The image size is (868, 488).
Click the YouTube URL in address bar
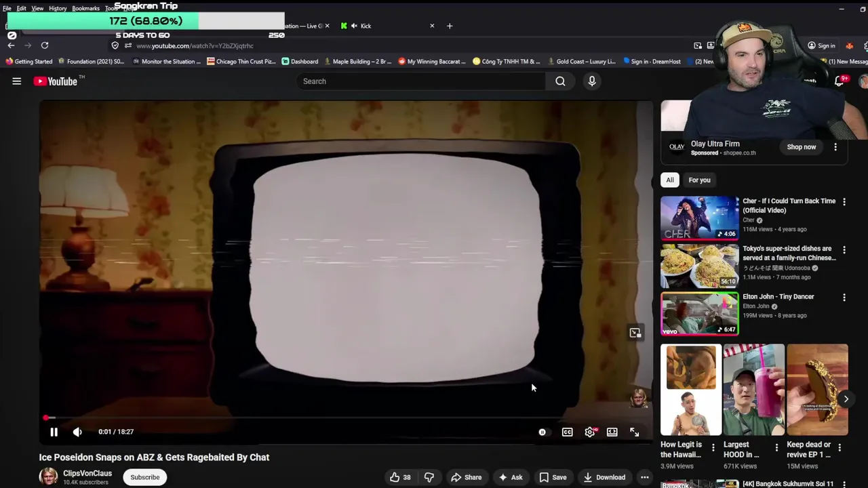tap(195, 45)
